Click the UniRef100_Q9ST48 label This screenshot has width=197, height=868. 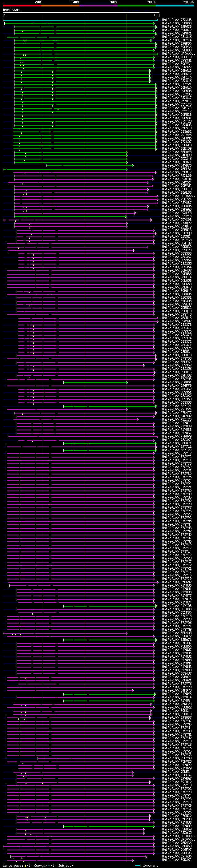pyautogui.click(x=177, y=314)
